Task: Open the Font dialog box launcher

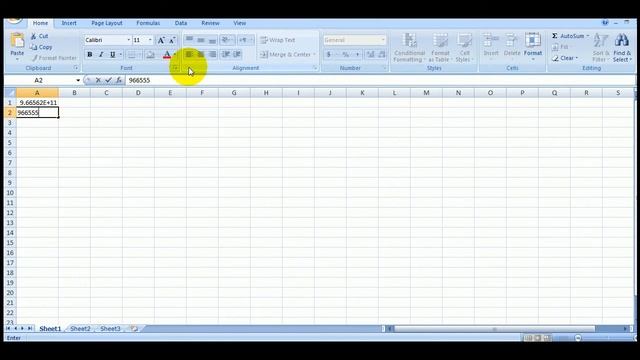Action: [x=175, y=68]
